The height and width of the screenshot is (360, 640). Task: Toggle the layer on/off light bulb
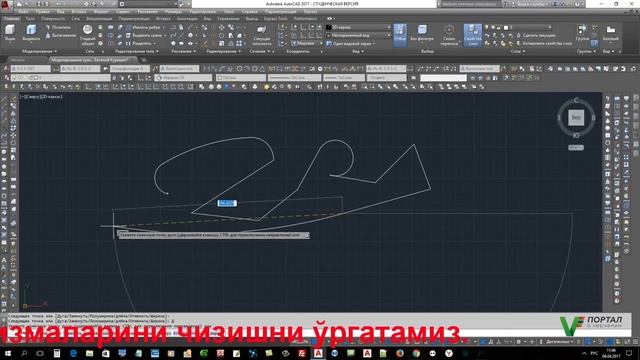(487, 27)
